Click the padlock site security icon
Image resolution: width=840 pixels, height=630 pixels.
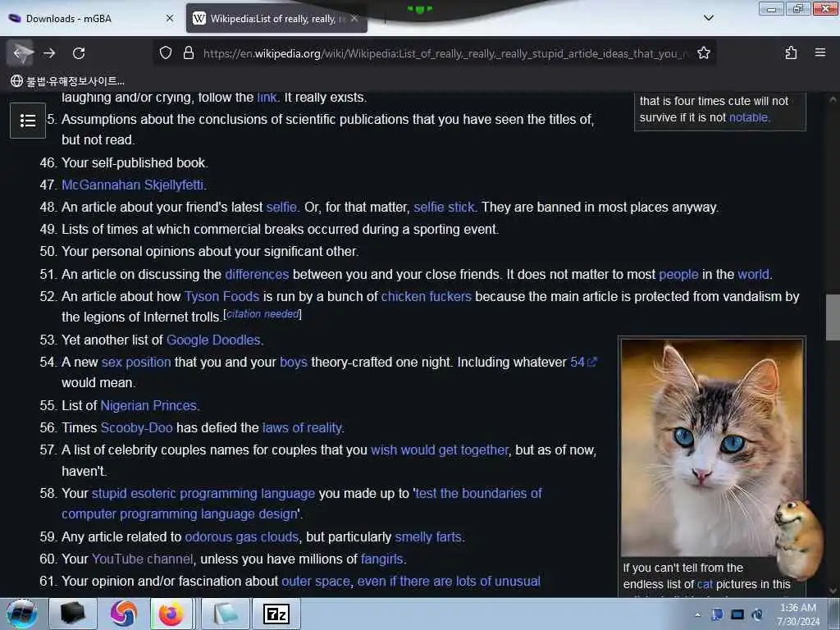click(x=189, y=52)
